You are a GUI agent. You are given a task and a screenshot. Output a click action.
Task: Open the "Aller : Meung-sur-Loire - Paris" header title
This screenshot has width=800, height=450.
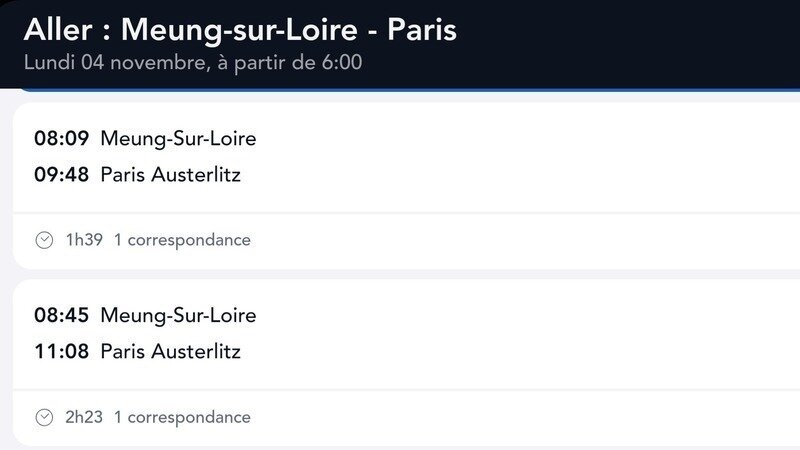tap(240, 29)
